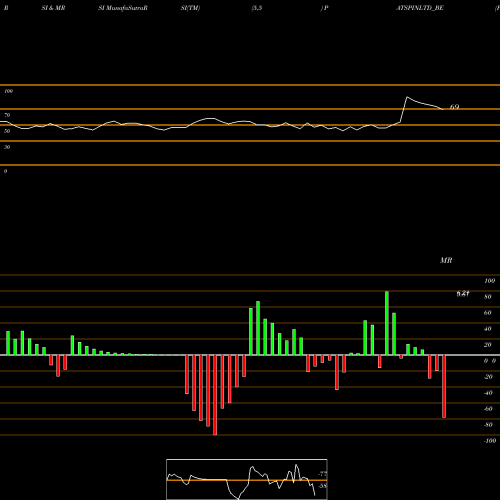Click the 100 label on MR axis
The image size is (500, 500).
[x=490, y=281]
